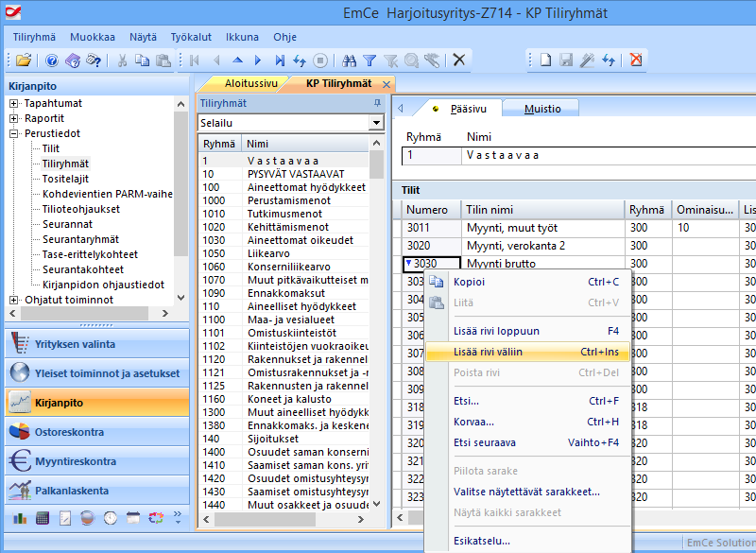
Task: Click the Nimi input field with Vastaavaa
Action: click(x=609, y=156)
